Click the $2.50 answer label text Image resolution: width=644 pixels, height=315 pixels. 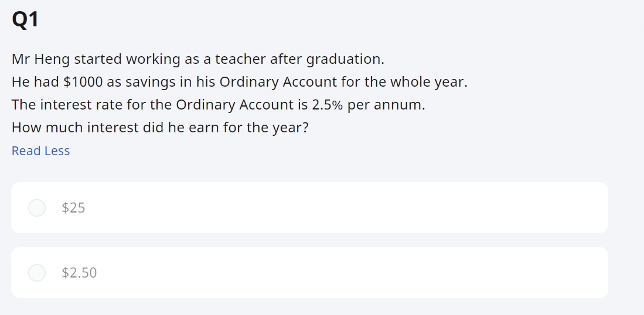coord(79,273)
